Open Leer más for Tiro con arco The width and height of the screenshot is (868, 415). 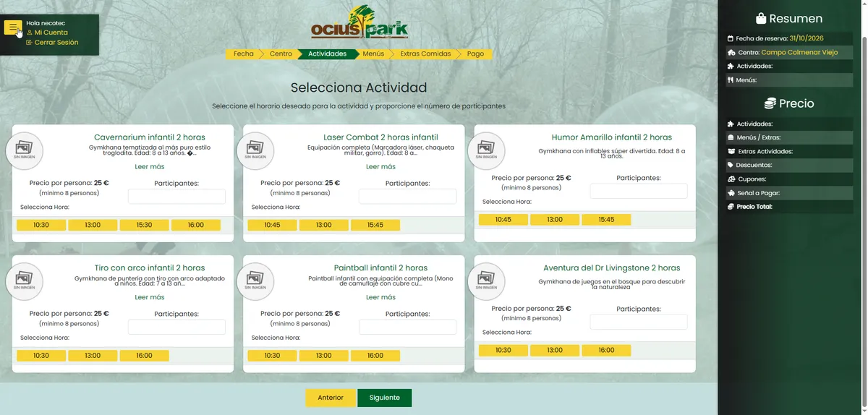point(150,297)
